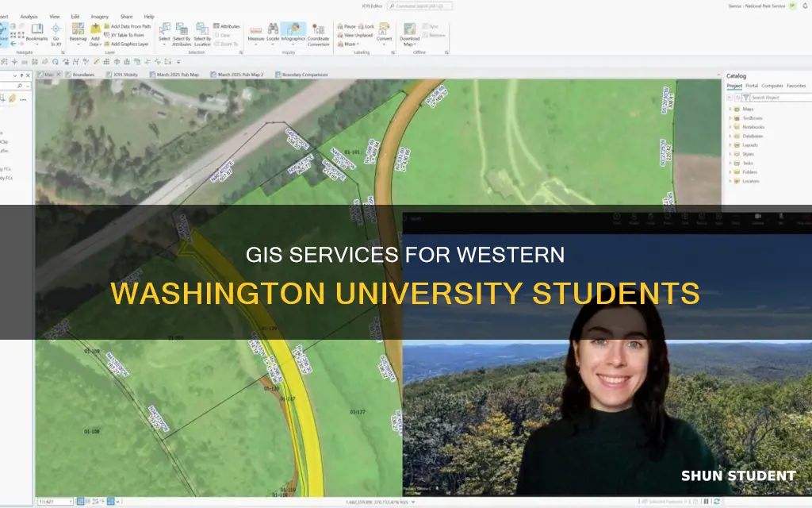
Task: Open the View ribbon tab
Action: 55,17
